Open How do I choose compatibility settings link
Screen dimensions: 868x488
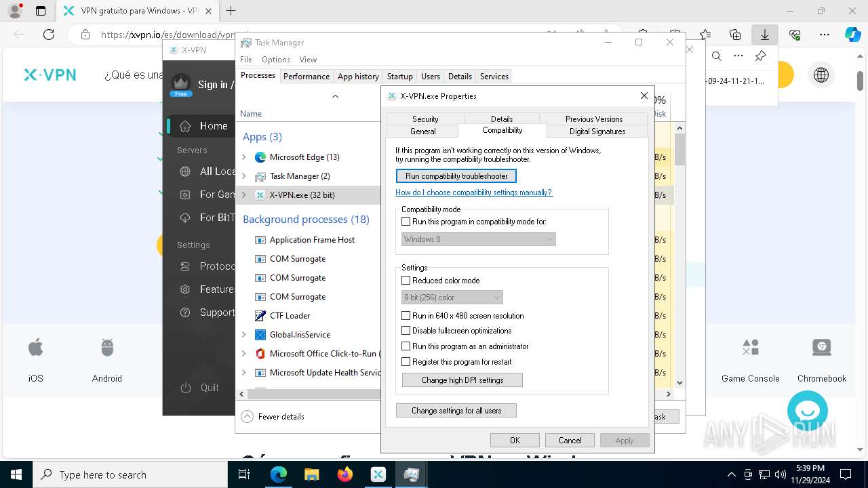(x=474, y=192)
